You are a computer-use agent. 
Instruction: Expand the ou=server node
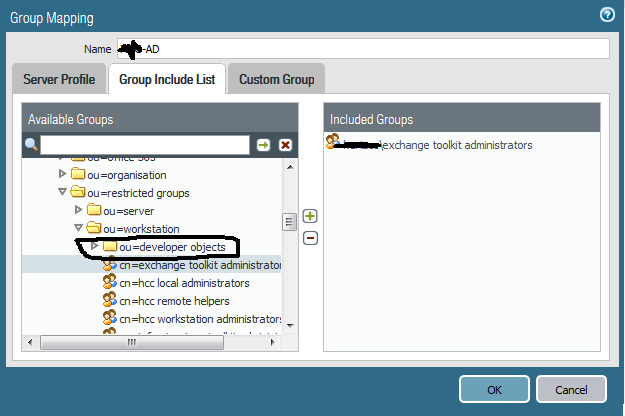coord(78,210)
